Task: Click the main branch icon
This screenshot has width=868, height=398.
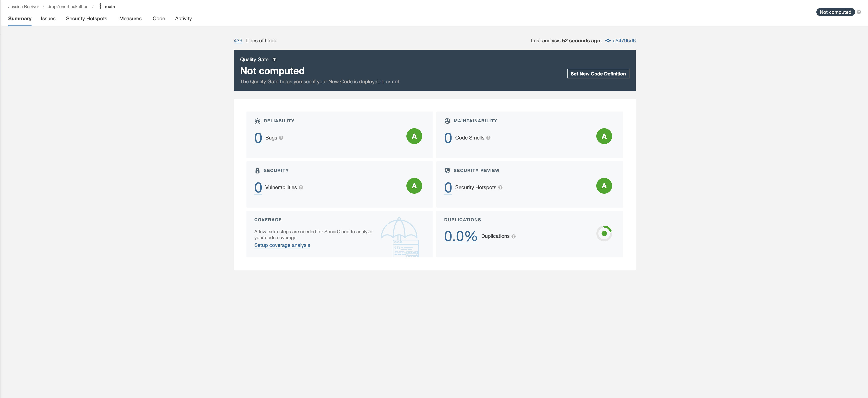Action: (100, 6)
